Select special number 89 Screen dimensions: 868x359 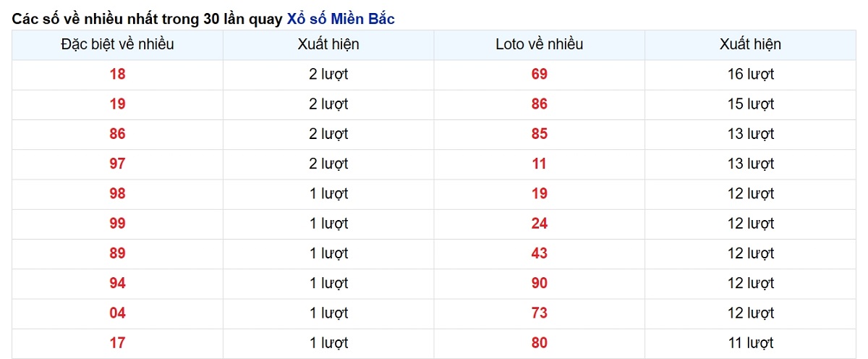pyautogui.click(x=117, y=253)
